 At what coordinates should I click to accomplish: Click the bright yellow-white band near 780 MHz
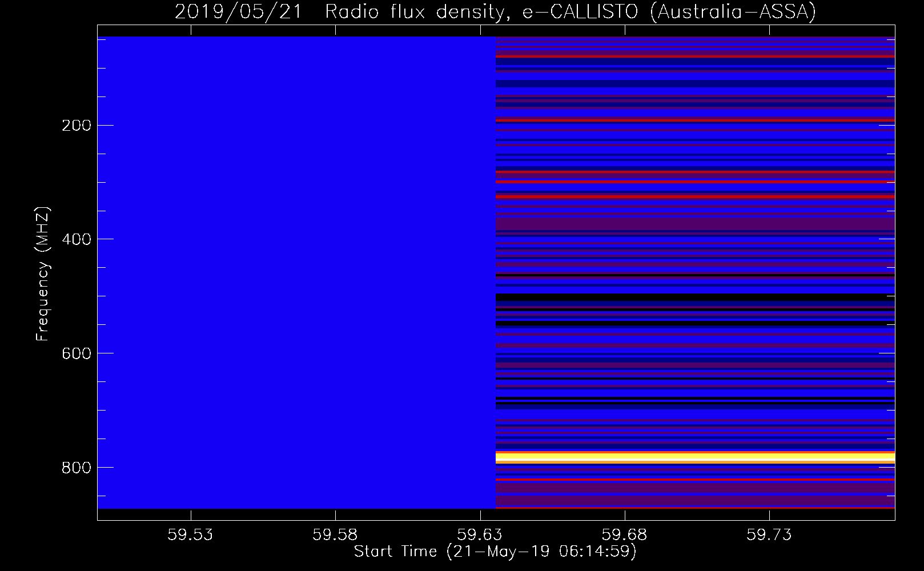pos(695,457)
